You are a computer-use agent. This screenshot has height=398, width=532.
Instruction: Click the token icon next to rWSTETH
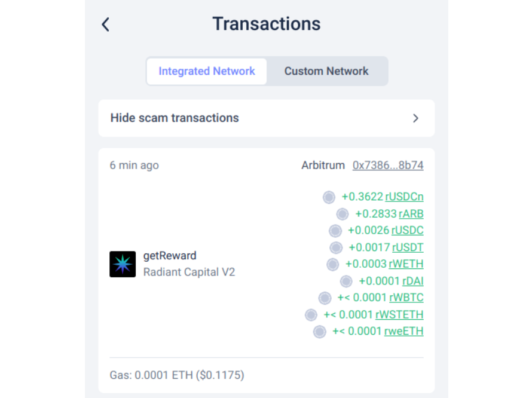(311, 315)
